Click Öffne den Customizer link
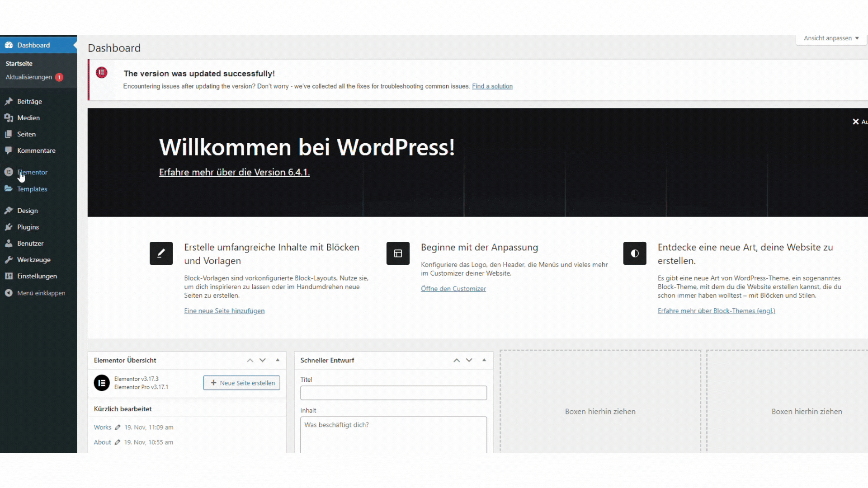This screenshot has width=868, height=488. click(453, 289)
